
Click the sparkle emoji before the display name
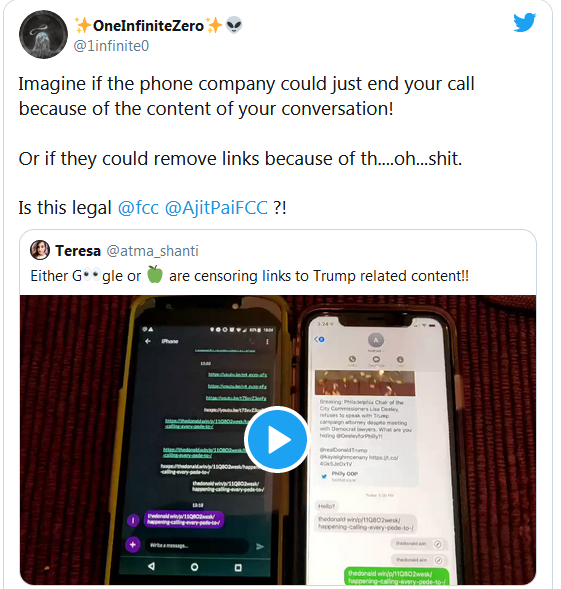pyautogui.click(x=82, y=26)
